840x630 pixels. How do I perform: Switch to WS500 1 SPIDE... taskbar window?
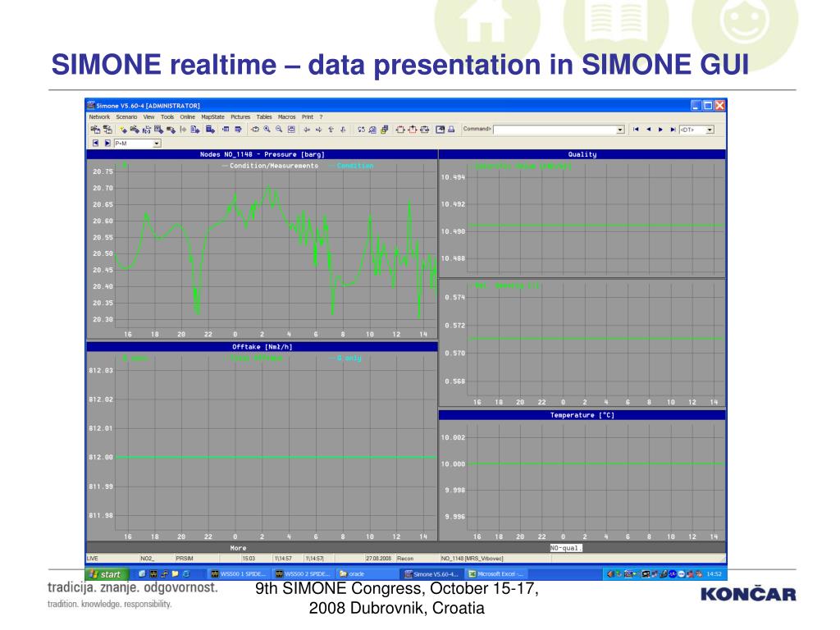[239, 573]
